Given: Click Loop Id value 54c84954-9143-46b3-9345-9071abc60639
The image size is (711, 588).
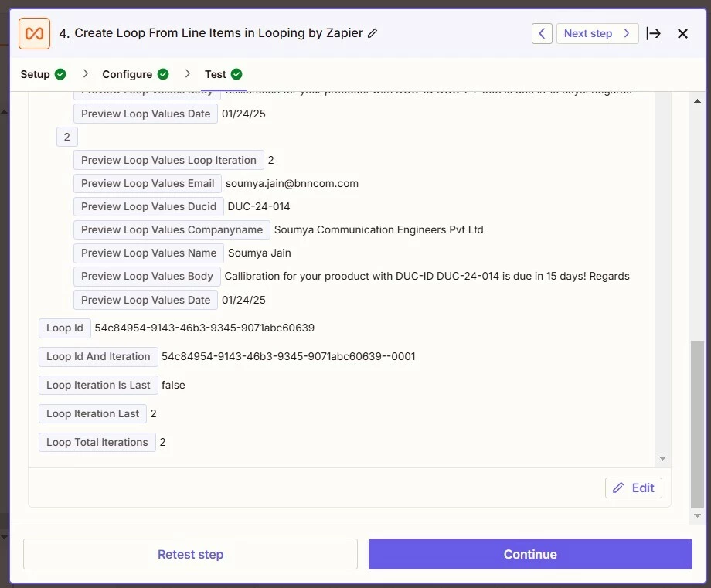Looking at the screenshot, I should pos(205,328).
